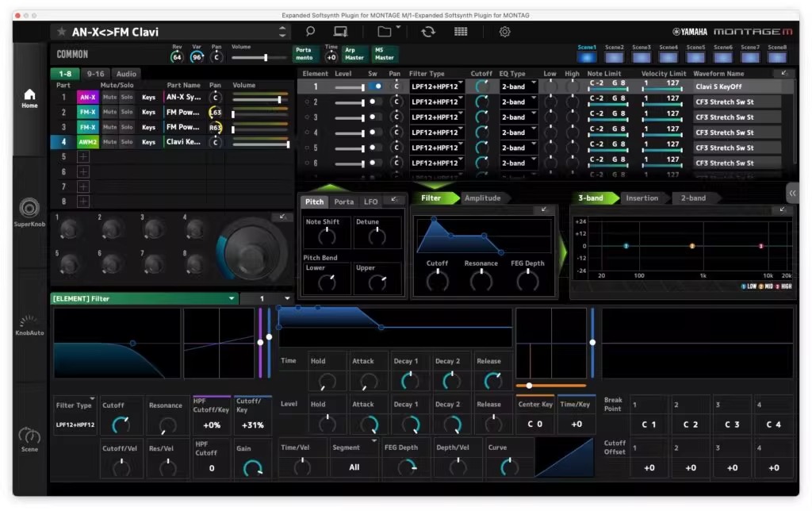
Task: Open KnobAuto in left sidebar
Action: click(29, 325)
